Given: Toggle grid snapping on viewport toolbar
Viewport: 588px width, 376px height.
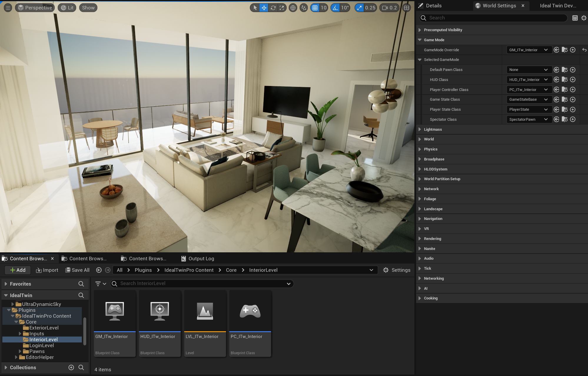Looking at the screenshot, I should click(x=315, y=8).
